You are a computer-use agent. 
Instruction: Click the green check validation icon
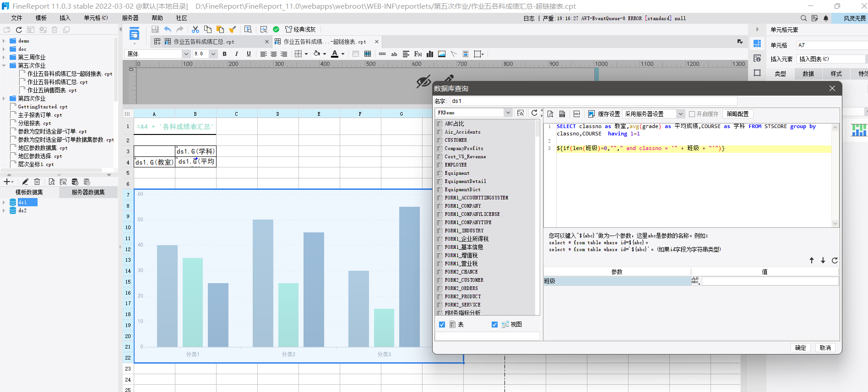(276, 29)
